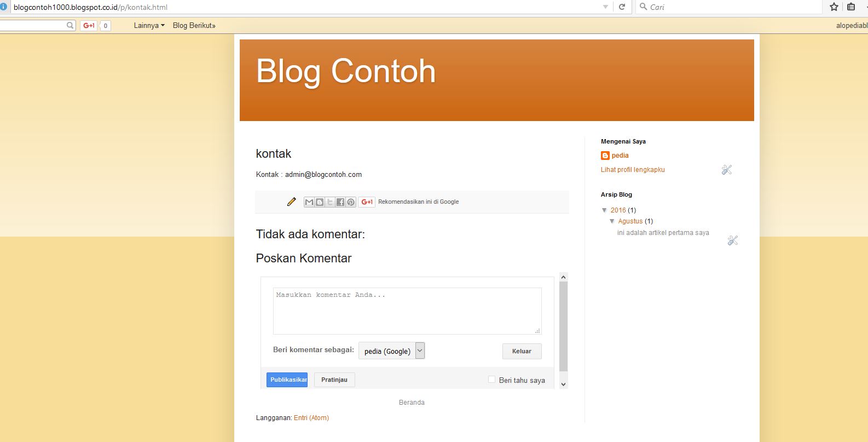Click the Pratinjau preview button
The height and width of the screenshot is (442, 868).
[334, 380]
